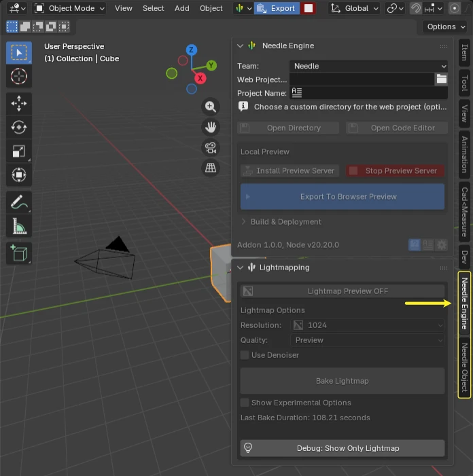Image resolution: width=473 pixels, height=476 pixels.
Task: Open the Team dropdown showing Needle
Action: (368, 66)
